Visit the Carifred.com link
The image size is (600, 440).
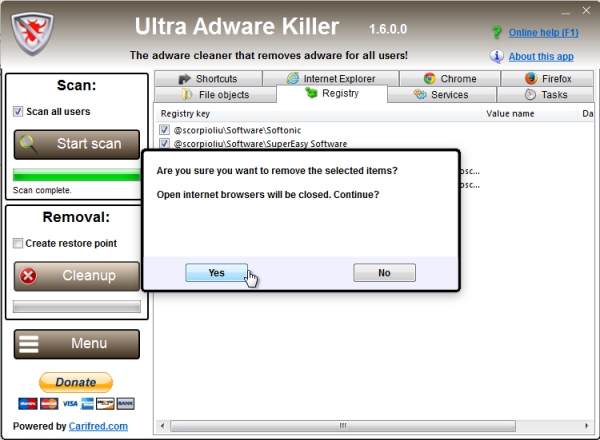point(98,426)
